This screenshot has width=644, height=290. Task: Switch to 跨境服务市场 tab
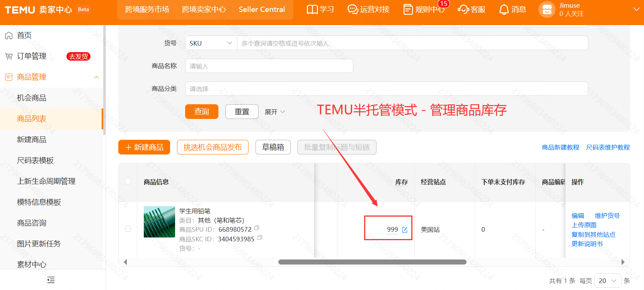point(147,9)
